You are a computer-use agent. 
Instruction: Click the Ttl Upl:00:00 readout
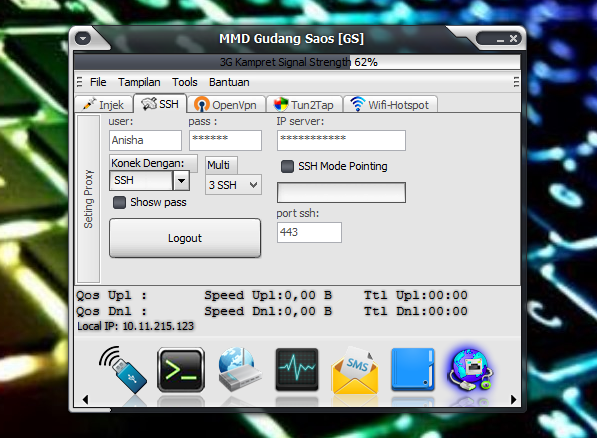(x=416, y=296)
